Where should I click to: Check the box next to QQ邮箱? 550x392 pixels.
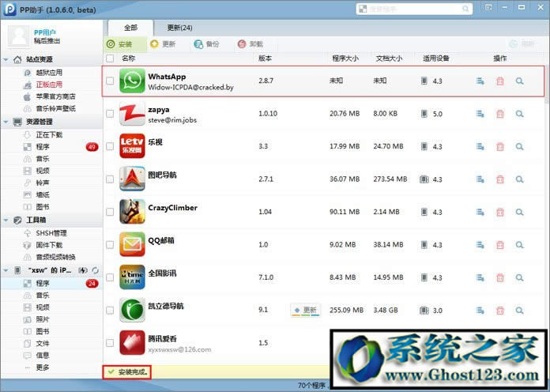pos(110,245)
